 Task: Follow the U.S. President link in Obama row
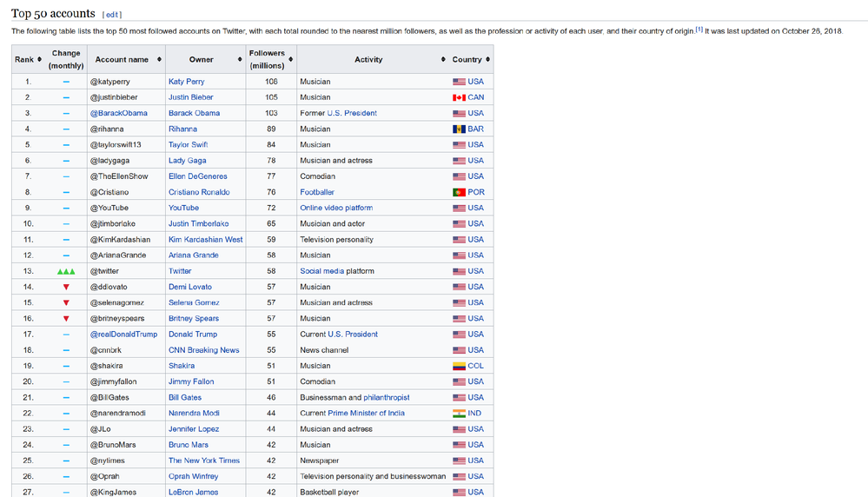[352, 113]
